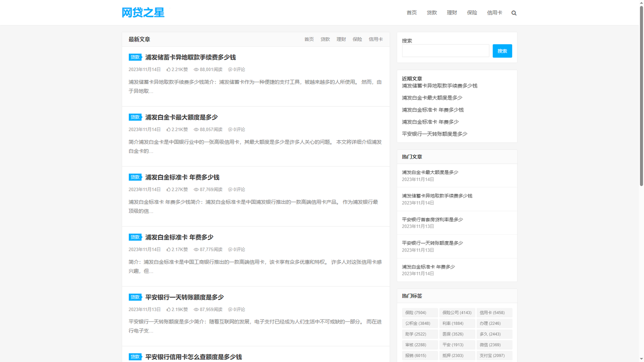Open article title 平安银行信用卡怎么查额度是多少钱
The width and height of the screenshot is (644, 362).
tap(194, 357)
